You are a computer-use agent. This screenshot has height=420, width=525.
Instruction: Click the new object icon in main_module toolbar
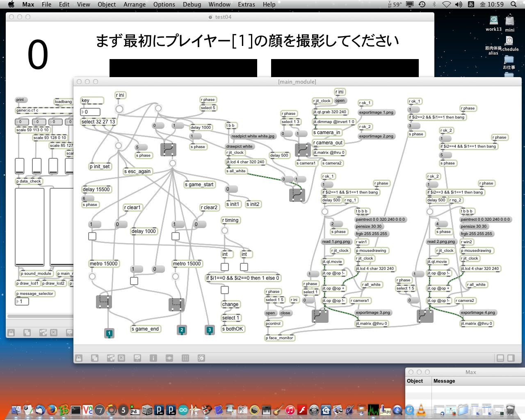(94, 358)
